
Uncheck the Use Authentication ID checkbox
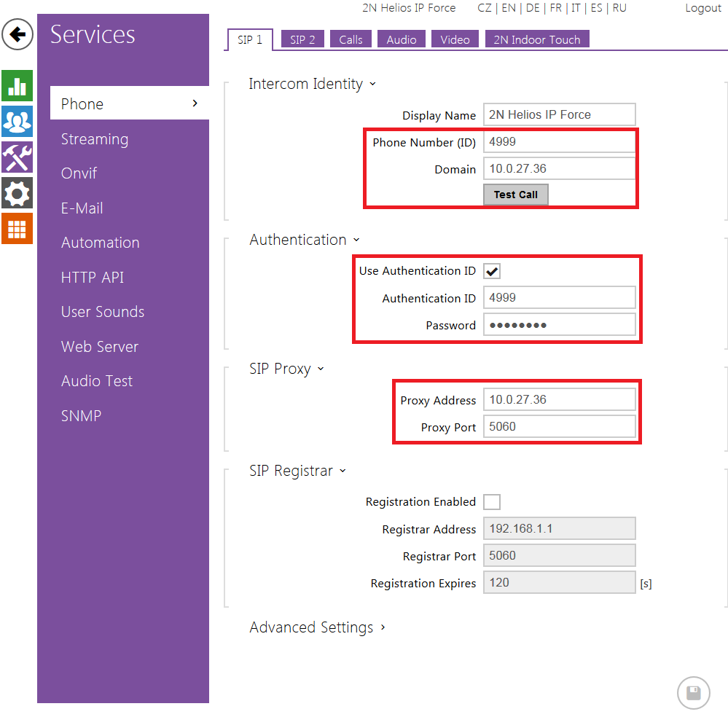[493, 271]
